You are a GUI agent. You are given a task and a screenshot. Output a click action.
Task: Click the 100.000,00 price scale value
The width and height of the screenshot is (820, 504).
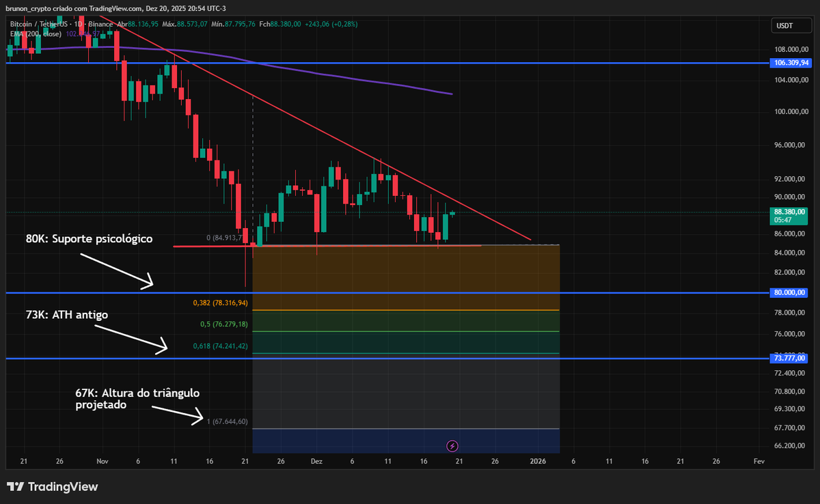792,112
